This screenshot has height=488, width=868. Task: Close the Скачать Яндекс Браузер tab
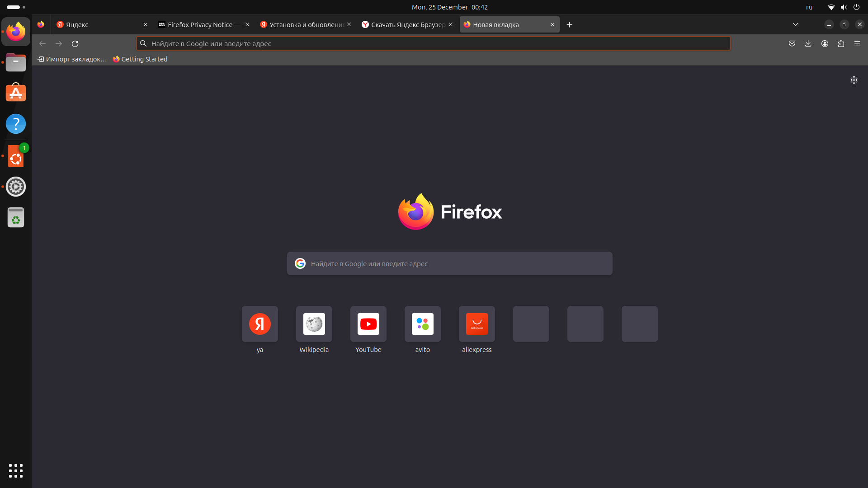click(x=451, y=25)
